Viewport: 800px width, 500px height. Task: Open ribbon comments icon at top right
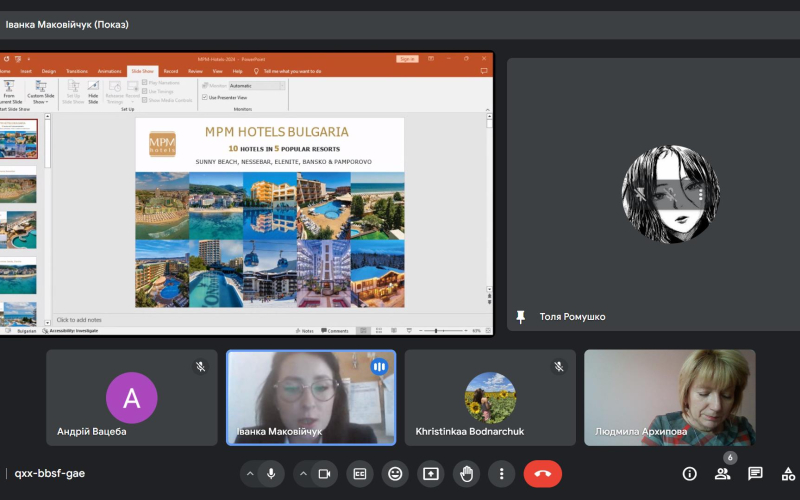(x=484, y=71)
